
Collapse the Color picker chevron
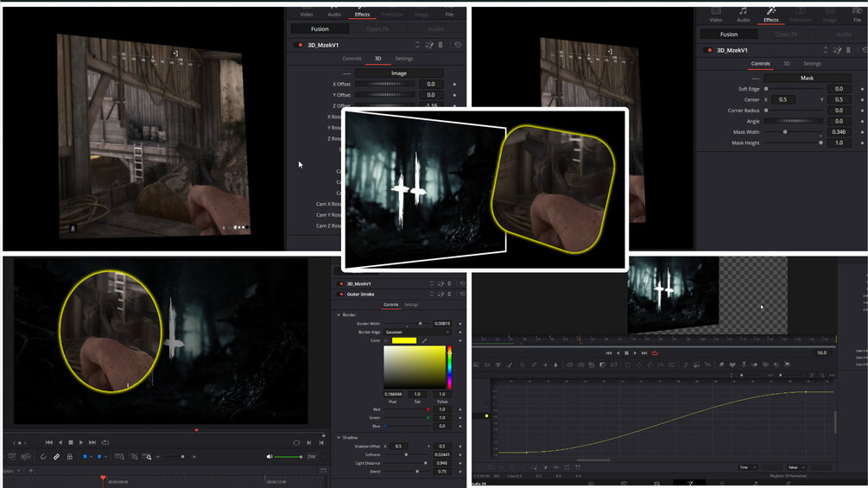click(386, 340)
